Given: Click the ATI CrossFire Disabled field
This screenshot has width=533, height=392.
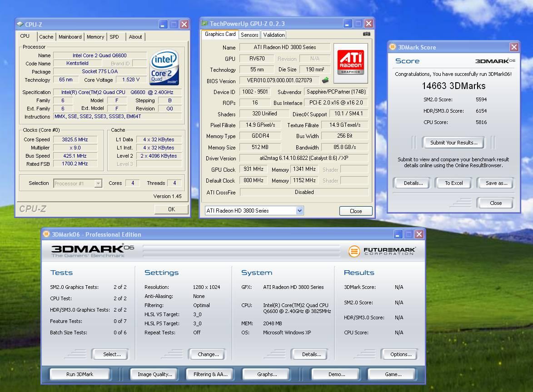Looking at the screenshot, I should pyautogui.click(x=304, y=192).
